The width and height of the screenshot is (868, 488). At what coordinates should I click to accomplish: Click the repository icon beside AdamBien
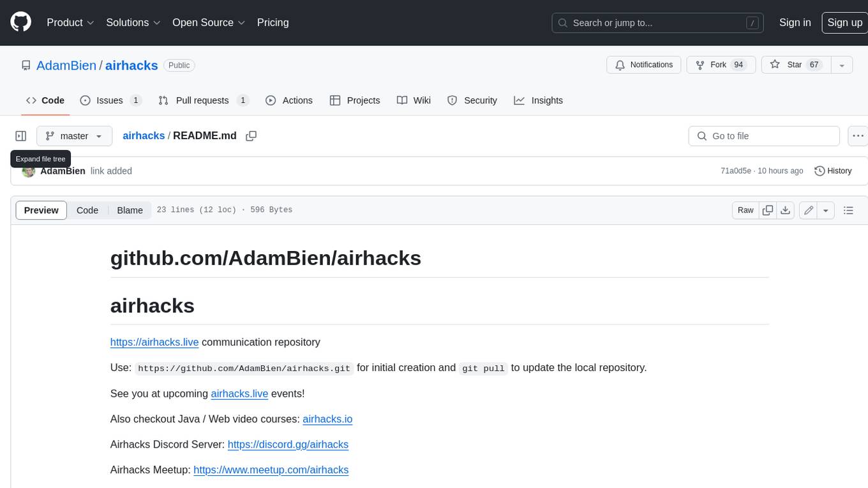pyautogui.click(x=26, y=65)
